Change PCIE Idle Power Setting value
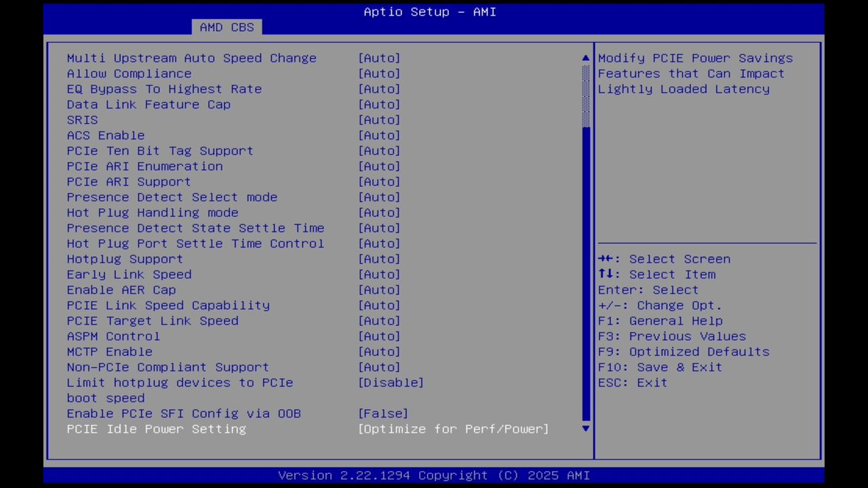 click(x=453, y=428)
